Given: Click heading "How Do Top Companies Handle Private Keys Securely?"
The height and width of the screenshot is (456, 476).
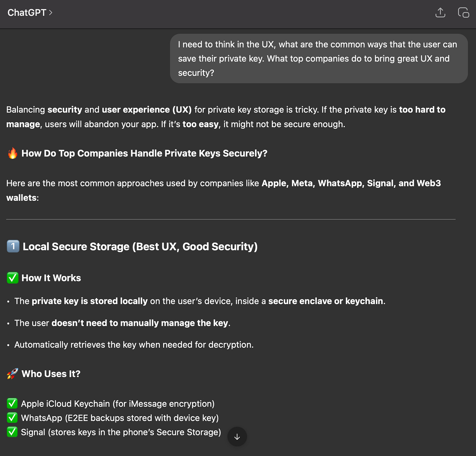Looking at the screenshot, I should tap(144, 153).
